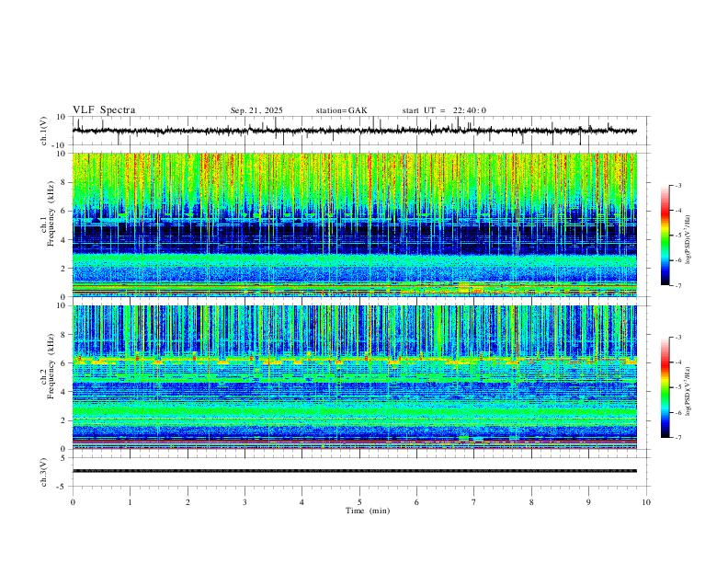The height and width of the screenshot is (563, 728).
Task: Click the "-7" tick on ch.2 color bar
Action: (677, 438)
